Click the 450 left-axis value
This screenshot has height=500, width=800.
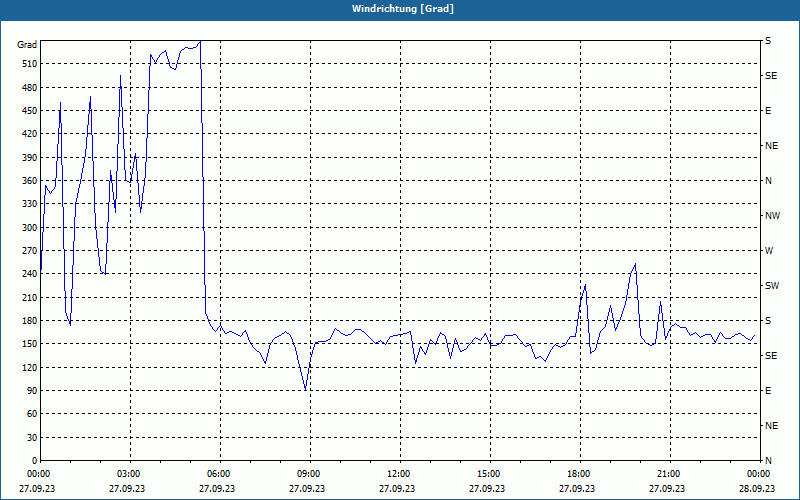30,111
